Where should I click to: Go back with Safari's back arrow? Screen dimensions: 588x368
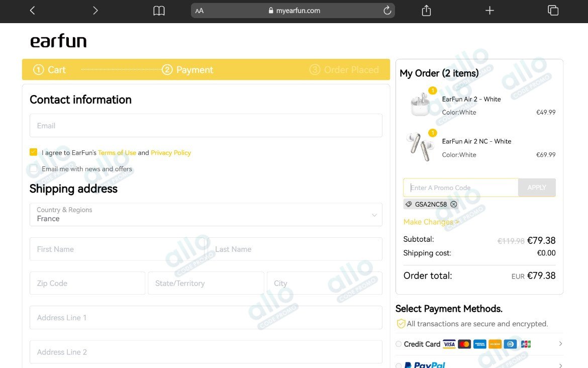32,11
